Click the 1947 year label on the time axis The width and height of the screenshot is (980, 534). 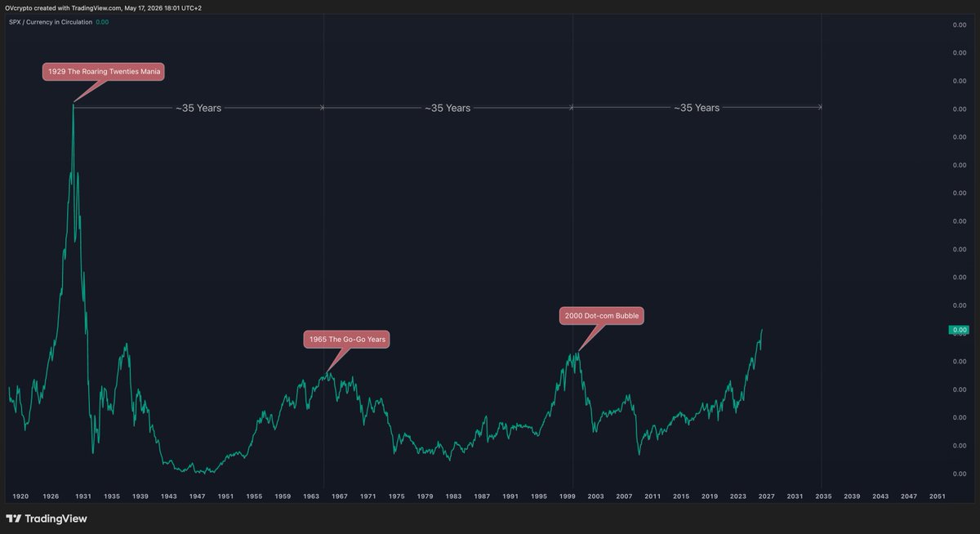pyautogui.click(x=198, y=496)
